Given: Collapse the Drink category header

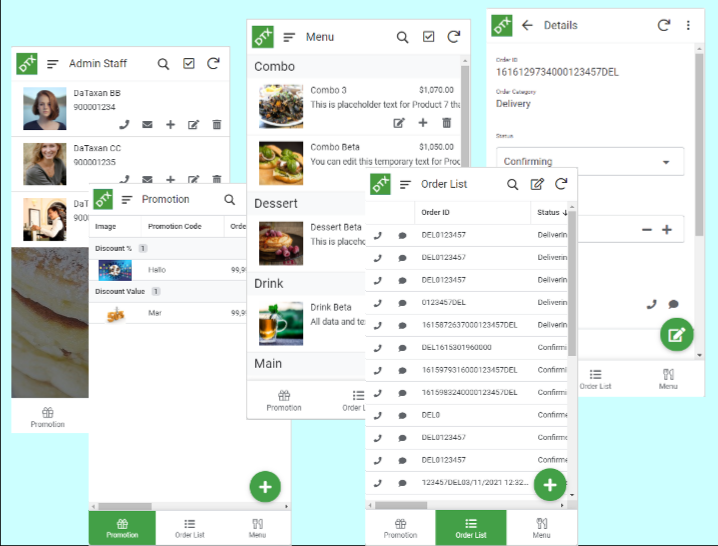Looking at the screenshot, I should click(306, 284).
